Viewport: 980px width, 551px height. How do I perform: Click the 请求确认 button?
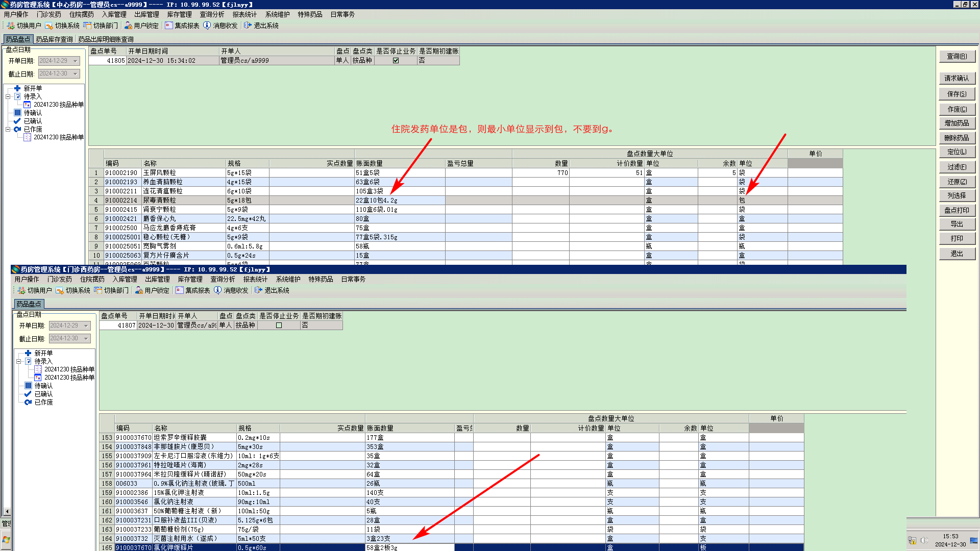coord(957,78)
